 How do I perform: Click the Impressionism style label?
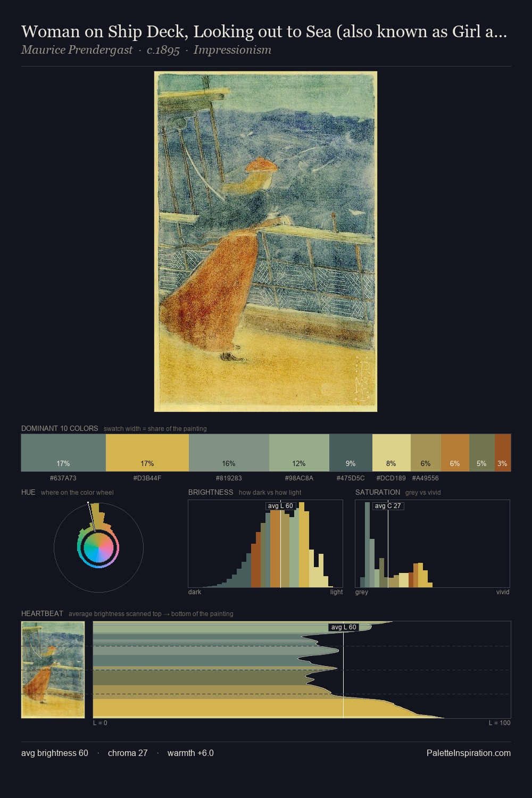(232, 50)
